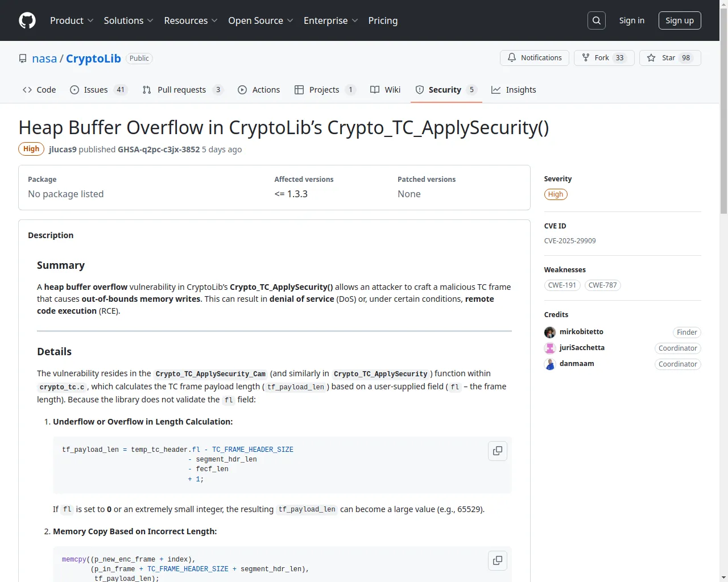Click the High label beside jlucas9

click(x=31, y=149)
